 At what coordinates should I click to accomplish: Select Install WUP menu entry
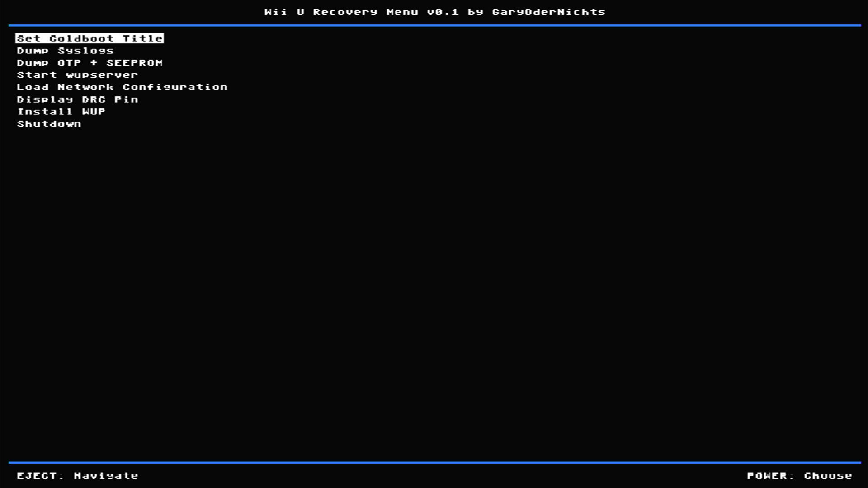pyautogui.click(x=61, y=112)
